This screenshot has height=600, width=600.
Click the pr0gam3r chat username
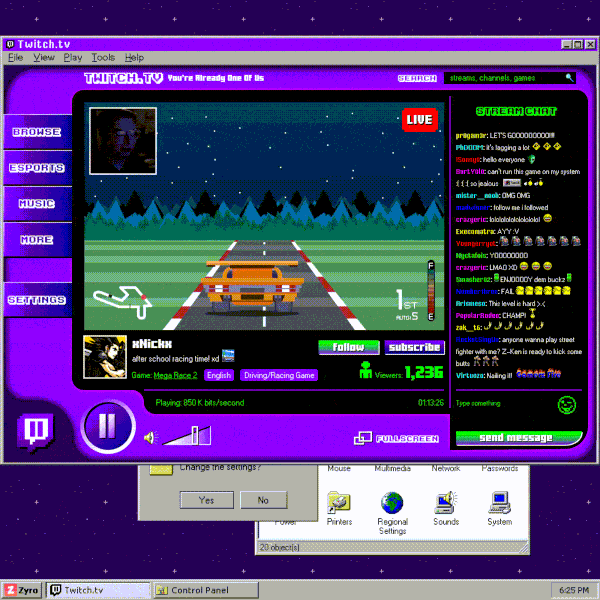click(x=471, y=135)
